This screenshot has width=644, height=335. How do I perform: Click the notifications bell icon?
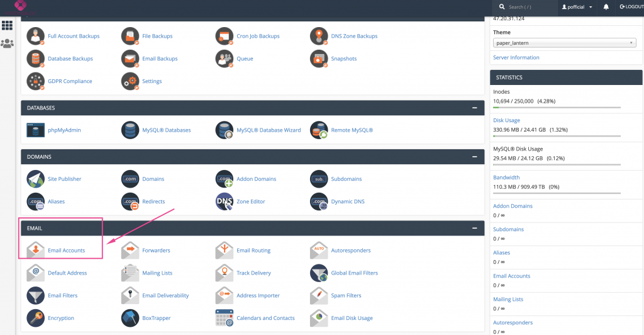pos(606,7)
